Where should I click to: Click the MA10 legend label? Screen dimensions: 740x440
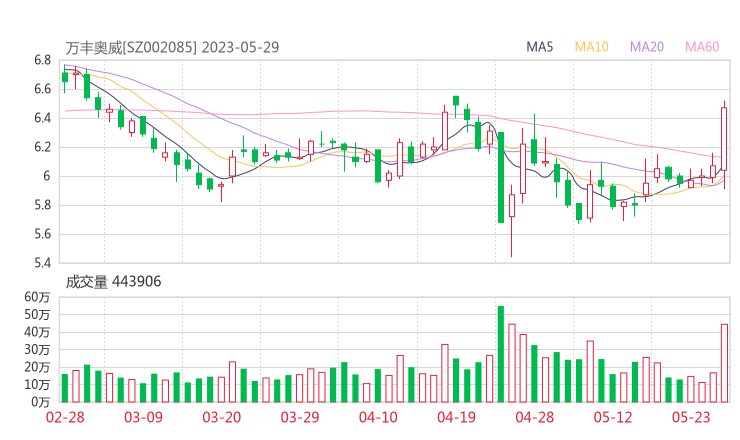591,47
